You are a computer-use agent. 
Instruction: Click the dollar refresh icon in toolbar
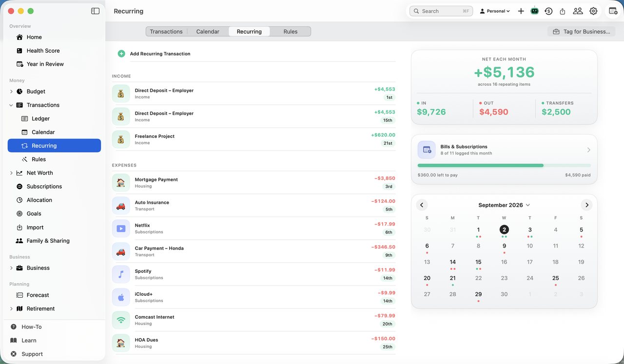click(548, 11)
